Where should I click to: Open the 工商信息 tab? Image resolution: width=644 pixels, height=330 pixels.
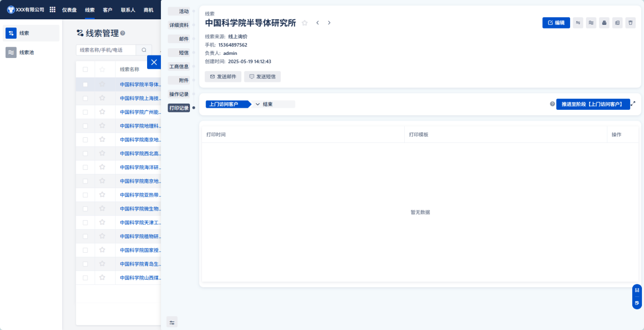[x=179, y=67]
